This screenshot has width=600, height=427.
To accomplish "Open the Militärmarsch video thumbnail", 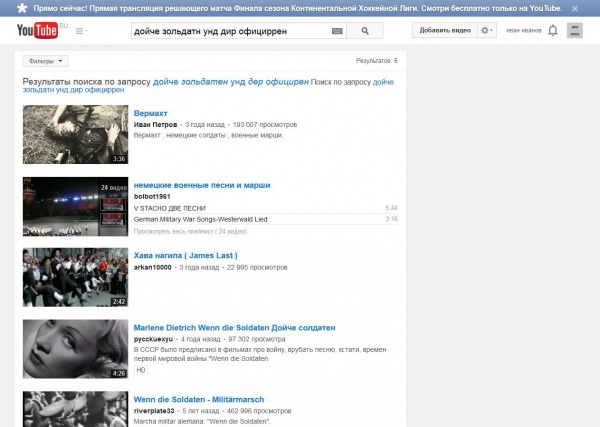I will point(75,409).
